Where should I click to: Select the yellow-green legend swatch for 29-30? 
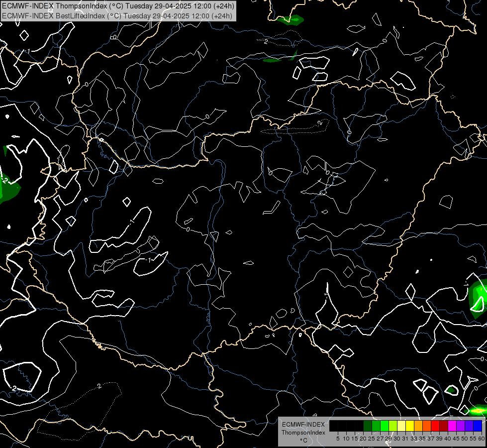pyautogui.click(x=393, y=426)
